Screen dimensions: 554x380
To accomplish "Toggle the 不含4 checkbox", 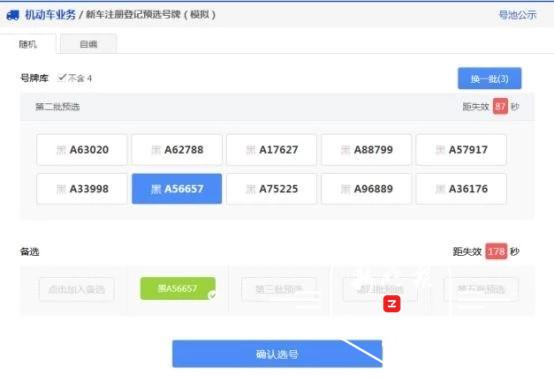I will [x=62, y=77].
